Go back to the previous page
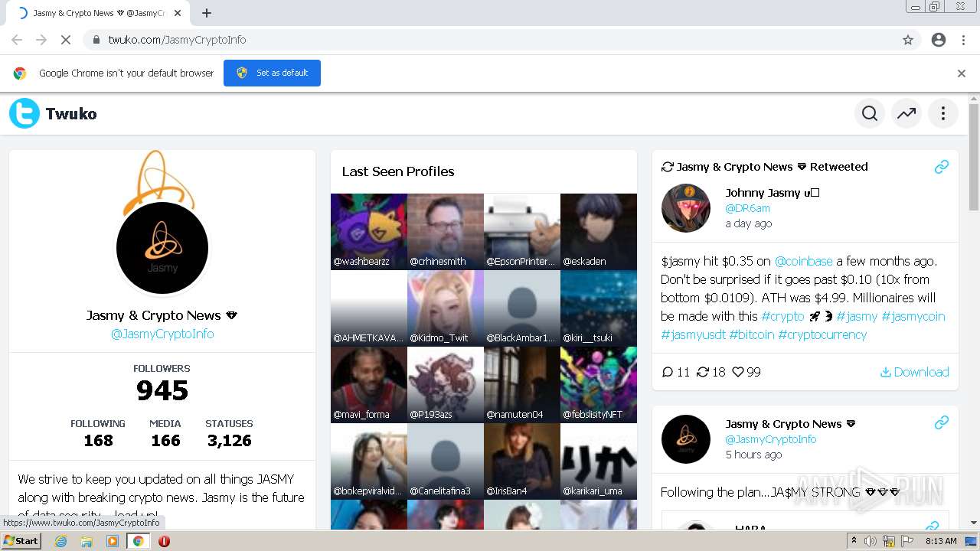 17,40
